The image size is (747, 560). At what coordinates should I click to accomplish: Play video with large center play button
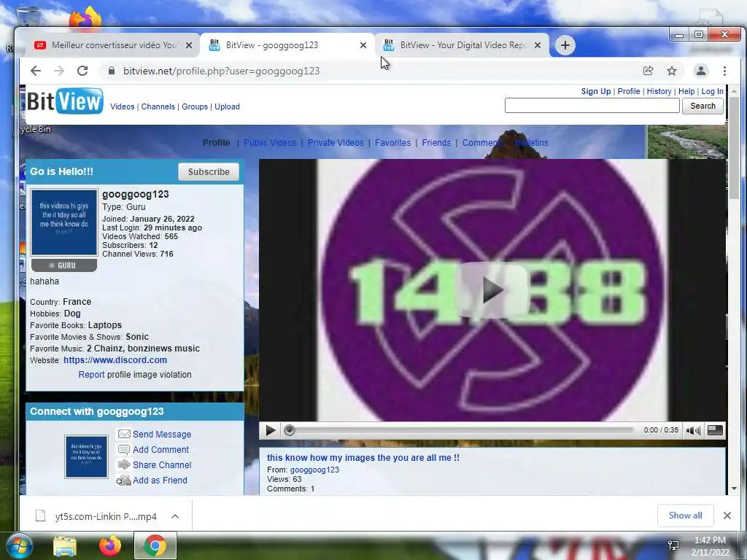point(492,290)
